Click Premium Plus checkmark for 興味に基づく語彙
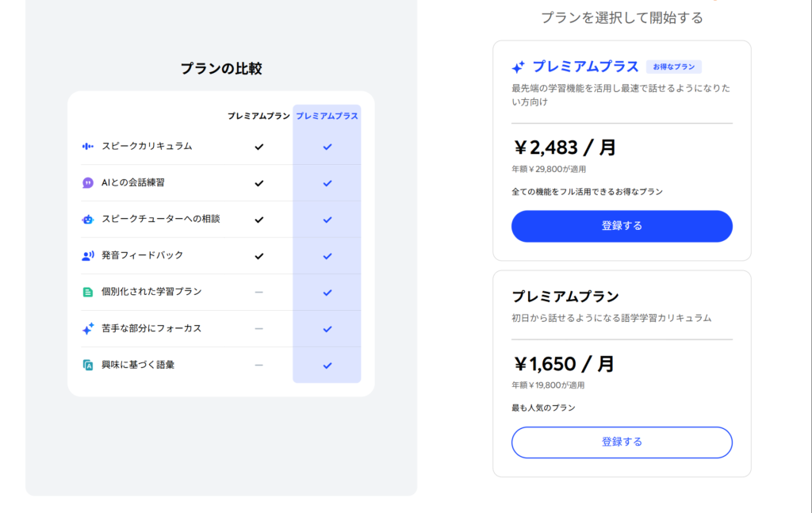This screenshot has width=812, height=513. (x=327, y=365)
